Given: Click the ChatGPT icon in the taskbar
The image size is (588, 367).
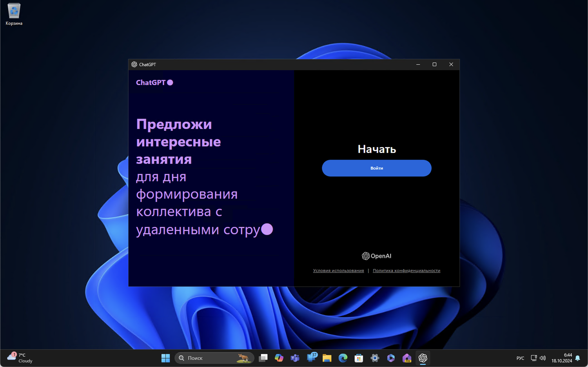Looking at the screenshot, I should click(423, 358).
